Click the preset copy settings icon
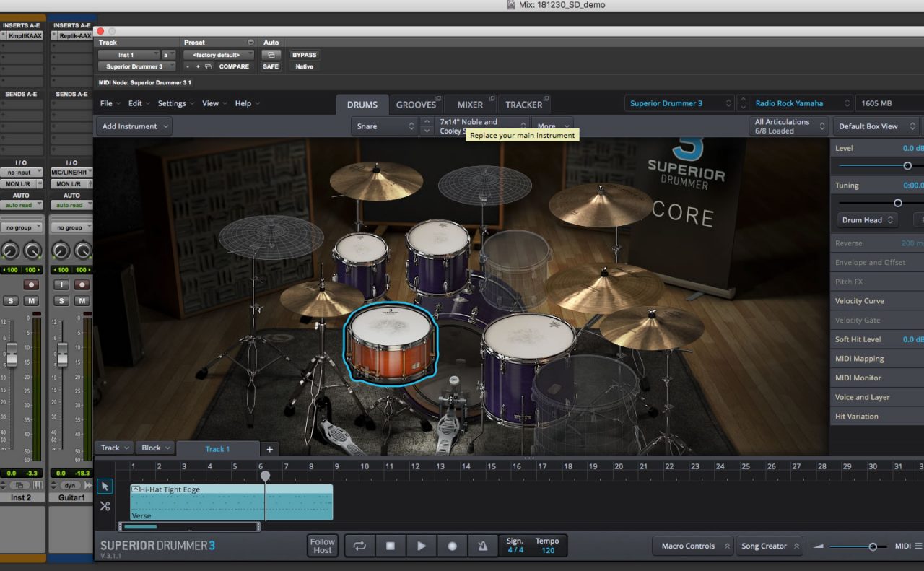 [209, 66]
